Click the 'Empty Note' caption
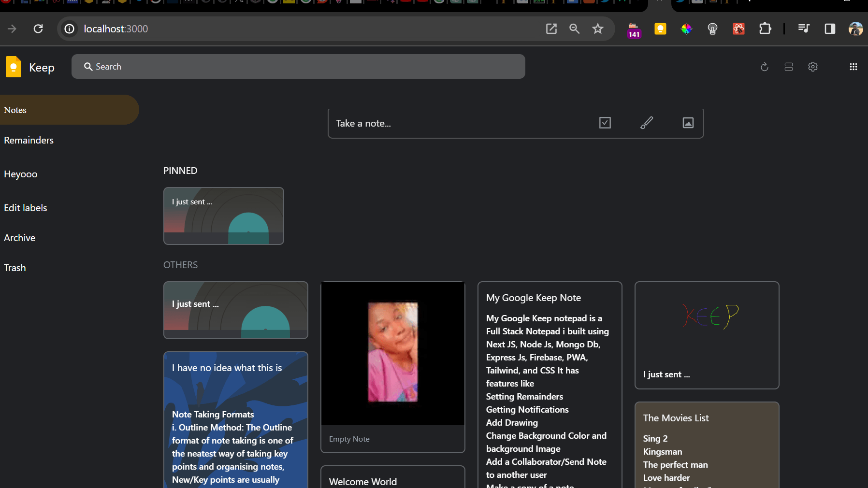This screenshot has width=868, height=488. tap(349, 439)
